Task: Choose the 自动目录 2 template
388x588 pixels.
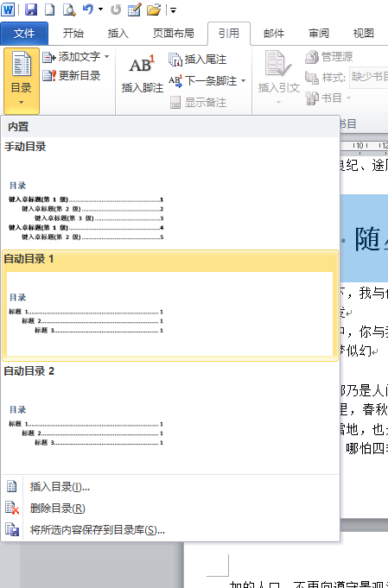Action: 170,417
